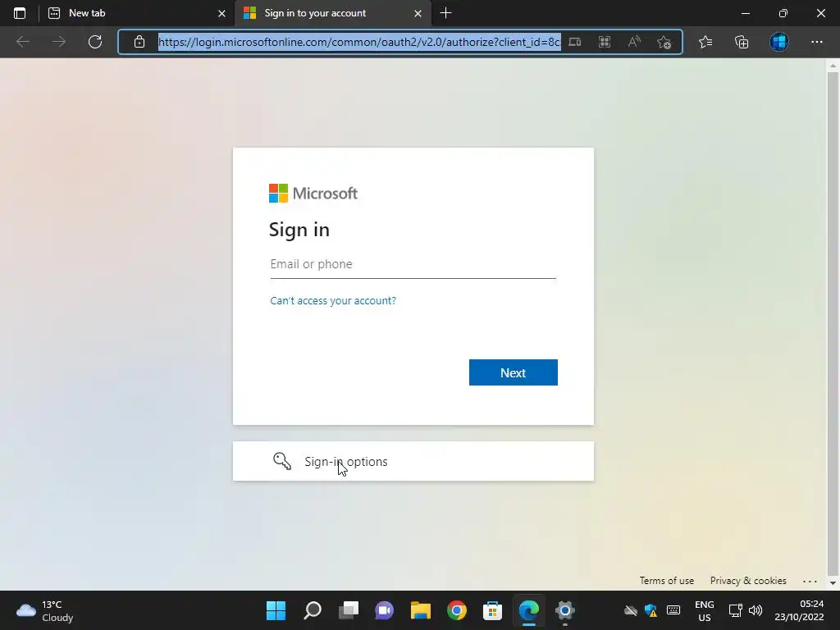Click the address bar URL
This screenshot has width=840, height=630.
click(x=359, y=42)
